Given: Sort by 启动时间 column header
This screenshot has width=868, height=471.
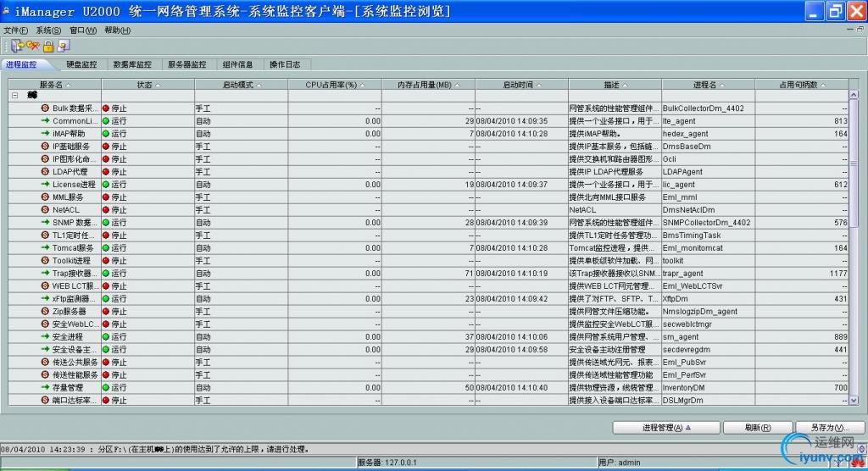Looking at the screenshot, I should [x=521, y=85].
